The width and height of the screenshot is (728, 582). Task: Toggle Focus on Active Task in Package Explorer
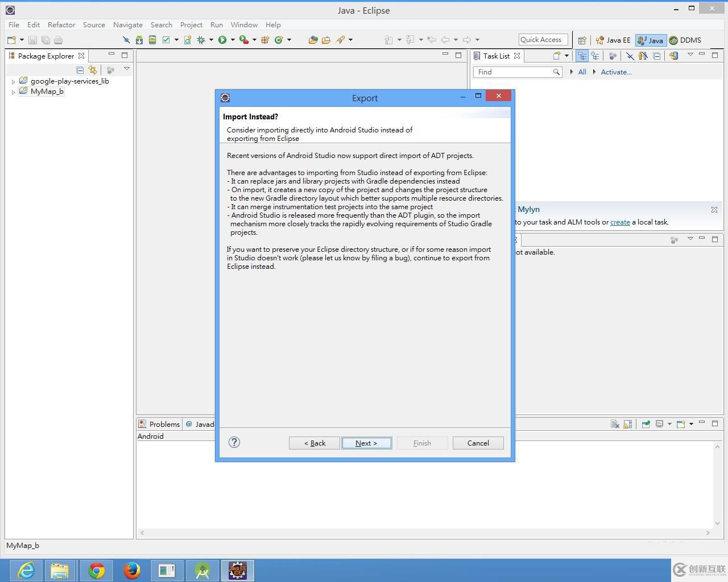tap(110, 70)
